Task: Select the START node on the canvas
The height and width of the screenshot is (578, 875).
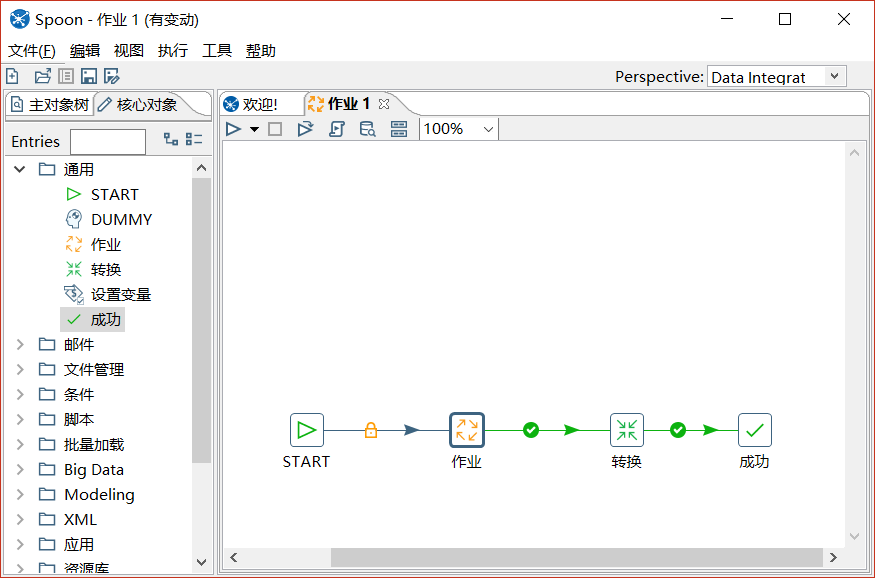Action: [307, 430]
